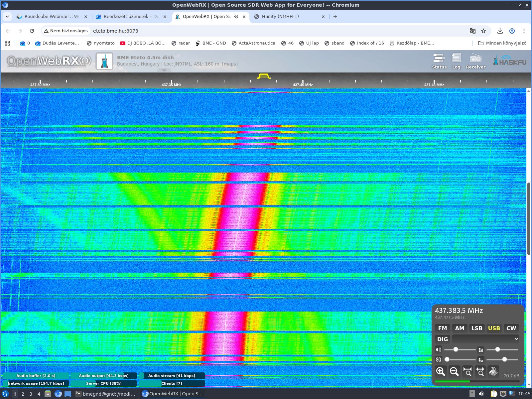
Task: Expand receiver details arrow under header
Action: (164, 70)
